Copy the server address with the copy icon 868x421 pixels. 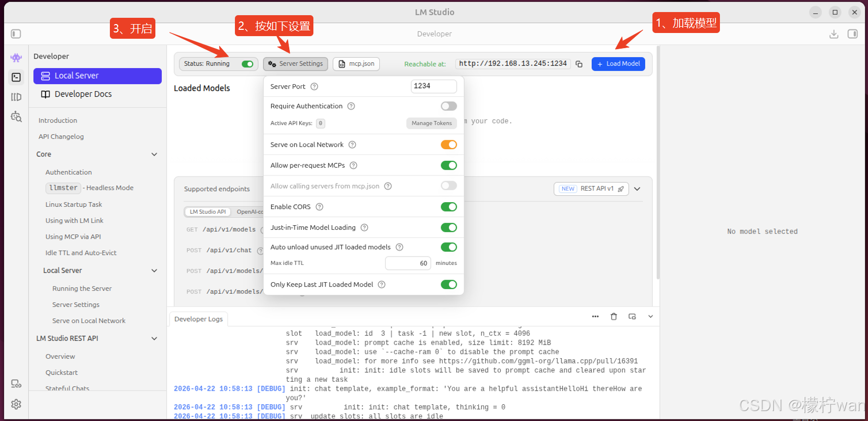tap(579, 64)
